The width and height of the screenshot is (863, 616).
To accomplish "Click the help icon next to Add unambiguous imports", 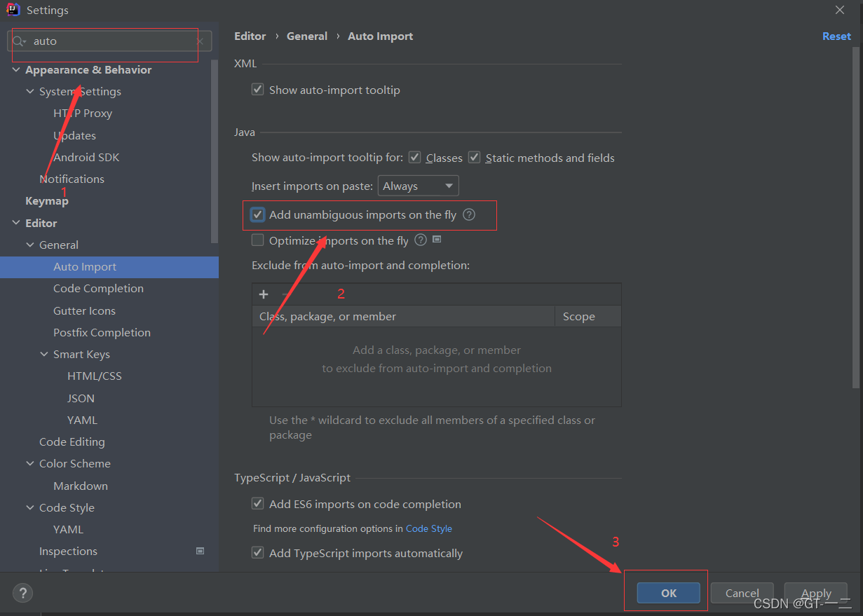I will pos(469,214).
